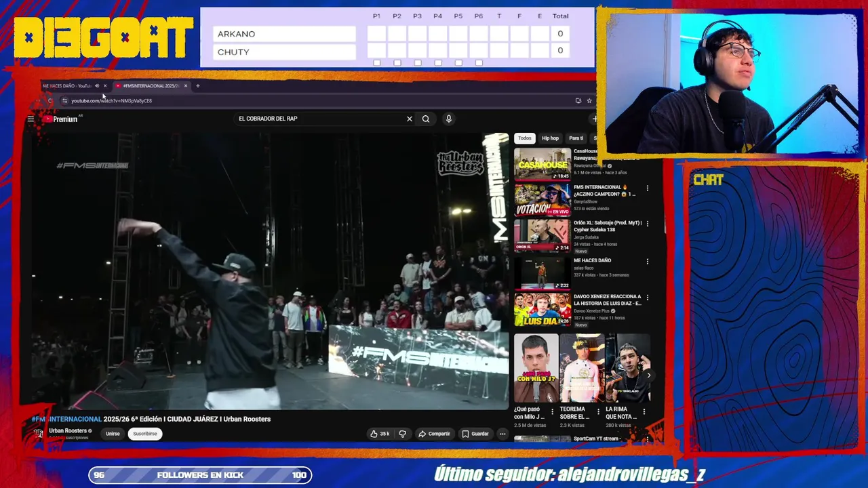Viewport: 868px width, 488px height.
Task: Open more actions beside Guardar
Action: tap(502, 434)
